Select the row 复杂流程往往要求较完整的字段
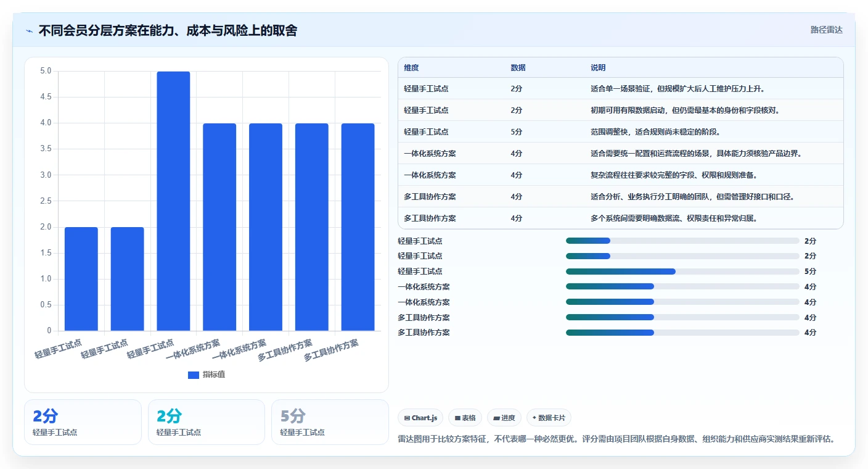Viewport: 868px width, 469px height. (621, 175)
